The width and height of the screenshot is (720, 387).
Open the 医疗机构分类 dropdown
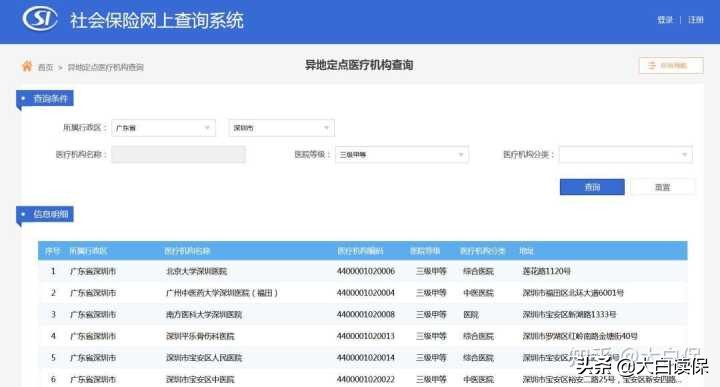click(625, 155)
